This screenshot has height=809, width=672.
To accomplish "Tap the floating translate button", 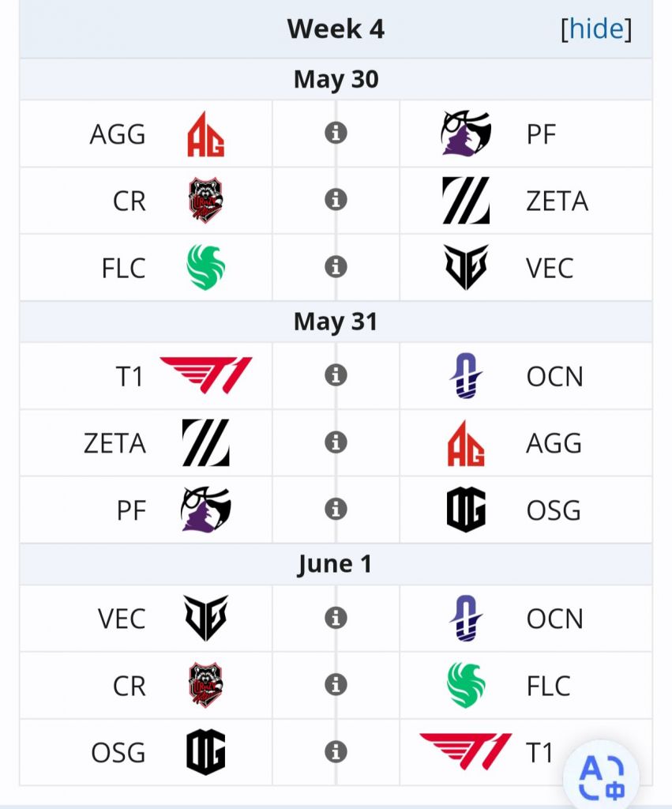I will [601, 777].
